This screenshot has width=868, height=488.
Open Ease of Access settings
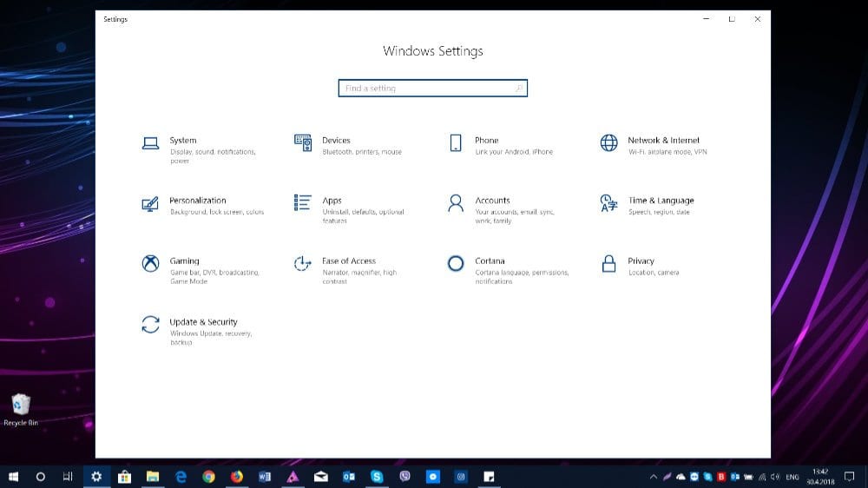[346, 270]
